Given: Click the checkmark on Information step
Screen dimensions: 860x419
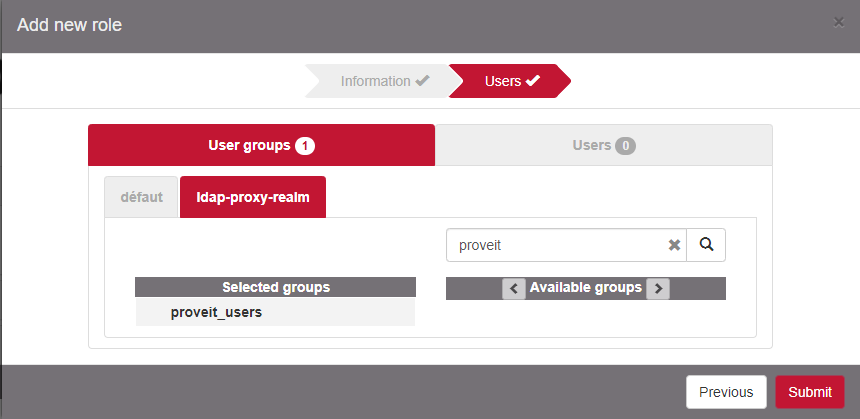Looking at the screenshot, I should click(423, 81).
